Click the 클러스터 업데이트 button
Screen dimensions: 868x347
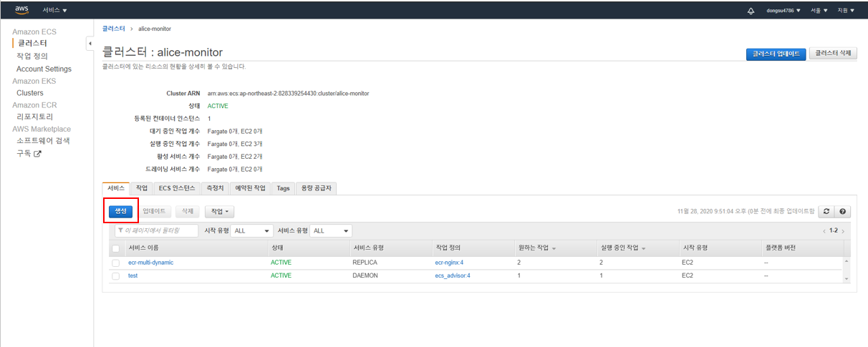776,54
